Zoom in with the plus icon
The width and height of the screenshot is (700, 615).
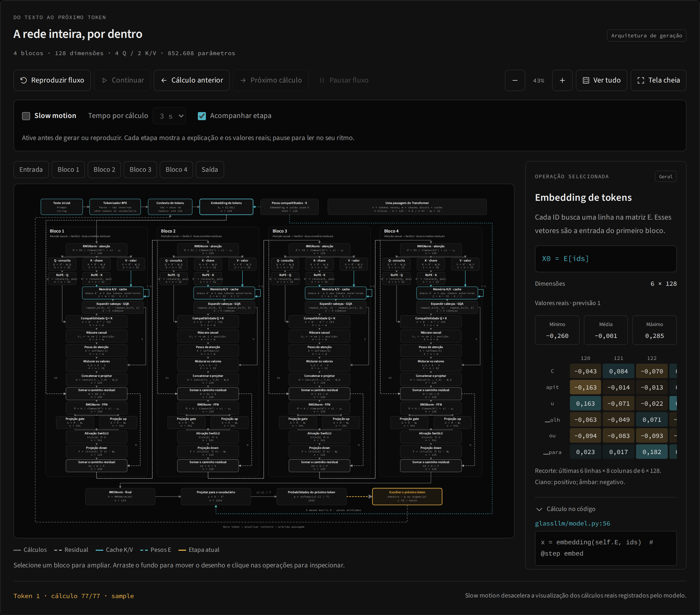pos(562,80)
